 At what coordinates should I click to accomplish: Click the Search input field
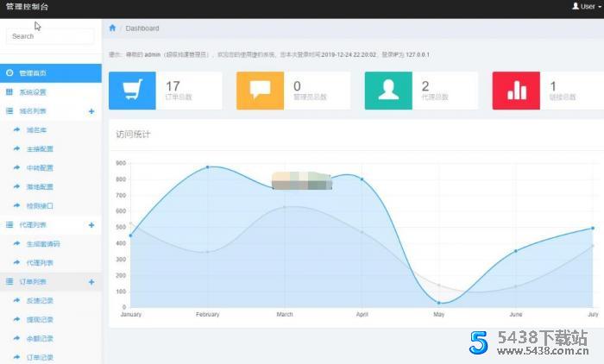click(50, 36)
